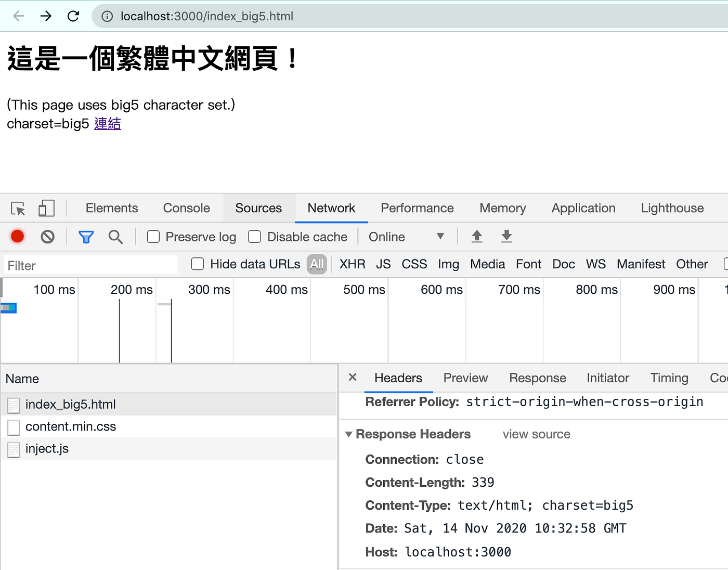Select index_big5.html request row
Viewport: 728px width, 570px height.
pos(169,405)
